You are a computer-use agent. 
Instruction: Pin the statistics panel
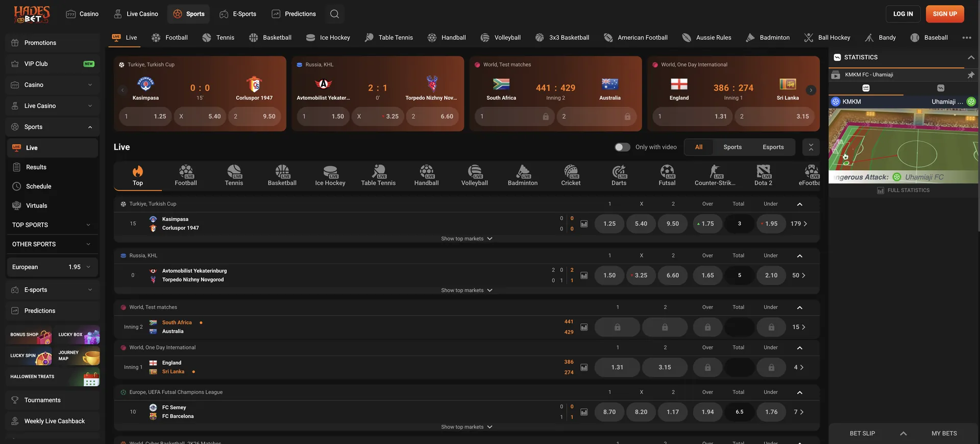click(x=971, y=75)
